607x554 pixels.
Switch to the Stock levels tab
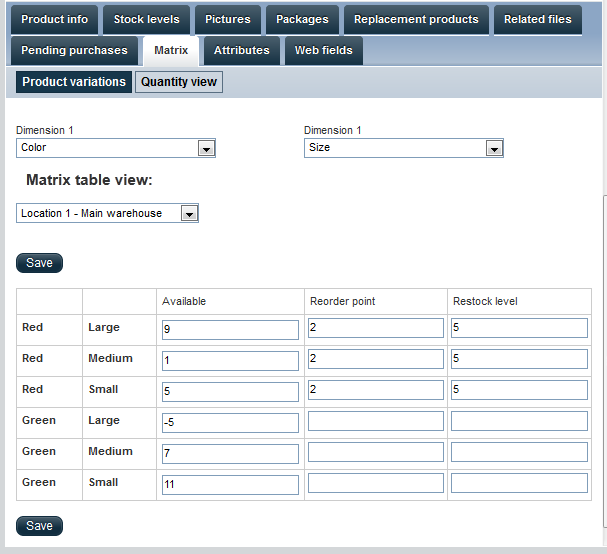pos(146,20)
